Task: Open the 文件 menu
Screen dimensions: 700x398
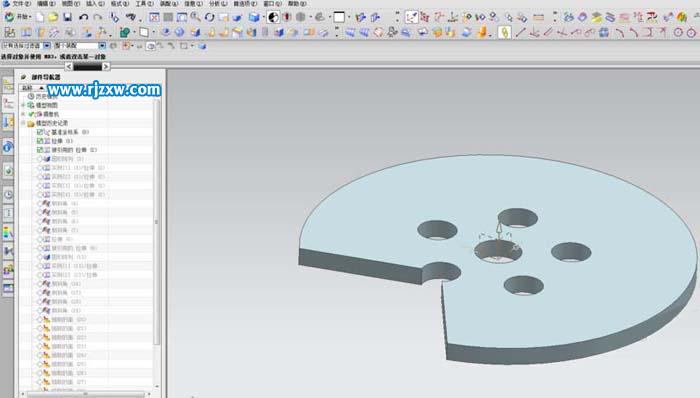Action: (x=21, y=4)
